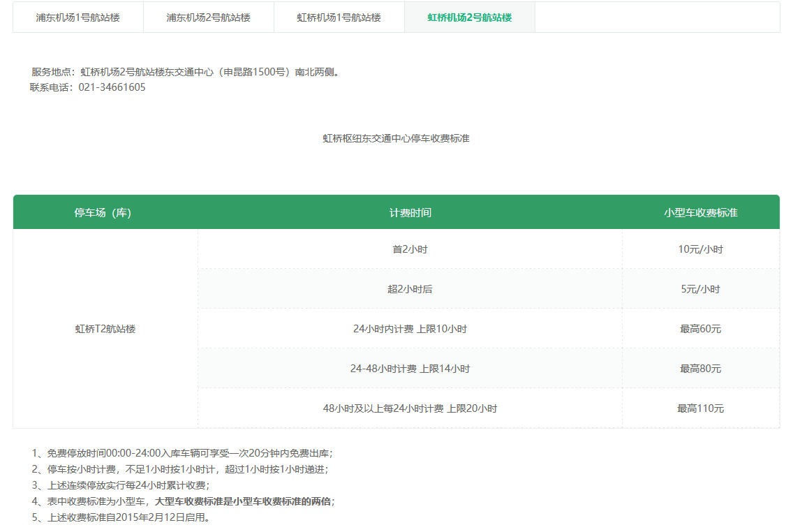Image resolution: width=793 pixels, height=532 pixels.
Task: Click note 5 about 2015年2月12日启用
Action: click(122, 517)
